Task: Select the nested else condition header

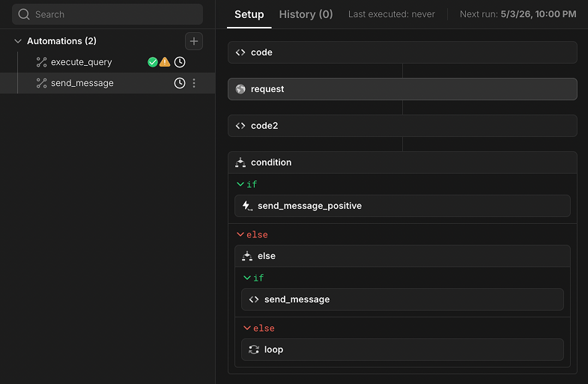Action: coord(402,256)
